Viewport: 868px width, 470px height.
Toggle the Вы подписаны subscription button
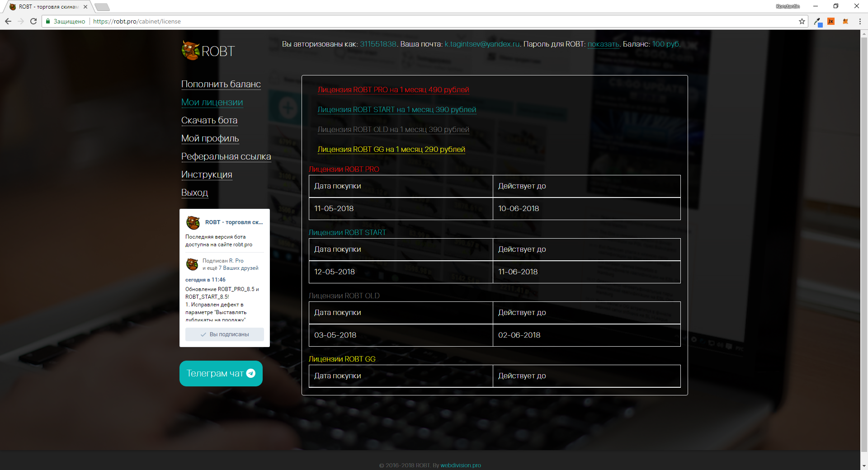tap(225, 334)
